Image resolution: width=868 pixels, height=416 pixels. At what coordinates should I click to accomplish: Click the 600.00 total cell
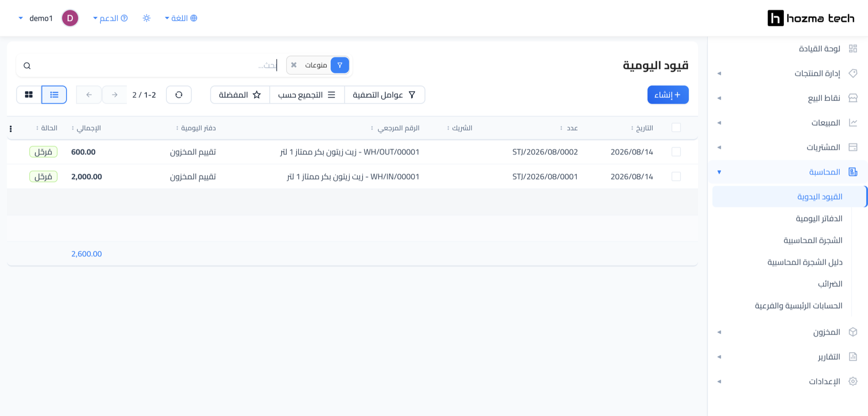pyautogui.click(x=83, y=152)
